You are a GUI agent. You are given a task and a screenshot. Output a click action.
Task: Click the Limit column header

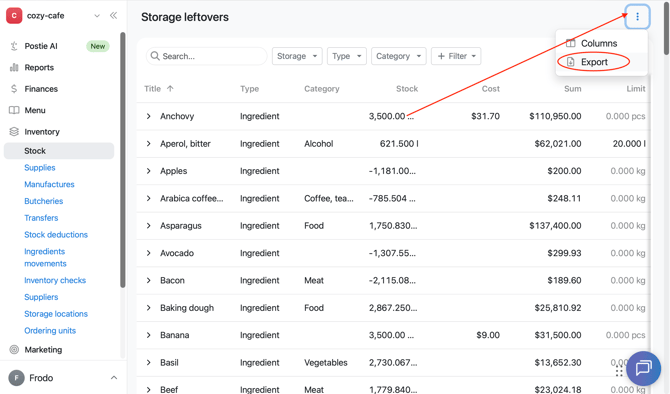click(x=636, y=88)
